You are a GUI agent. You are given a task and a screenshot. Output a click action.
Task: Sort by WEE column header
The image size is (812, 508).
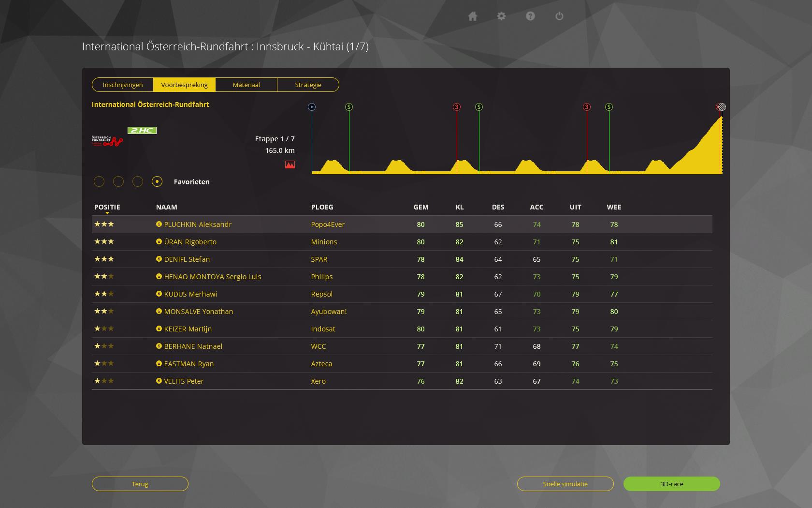(614, 207)
